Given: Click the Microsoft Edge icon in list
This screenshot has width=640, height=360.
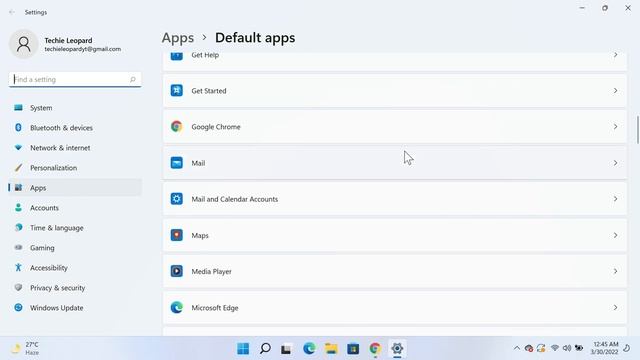Looking at the screenshot, I should [x=176, y=307].
